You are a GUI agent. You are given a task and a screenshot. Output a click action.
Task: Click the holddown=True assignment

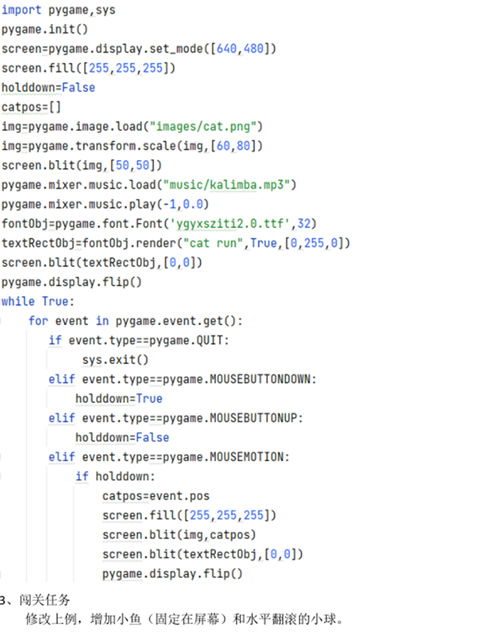[x=119, y=399]
